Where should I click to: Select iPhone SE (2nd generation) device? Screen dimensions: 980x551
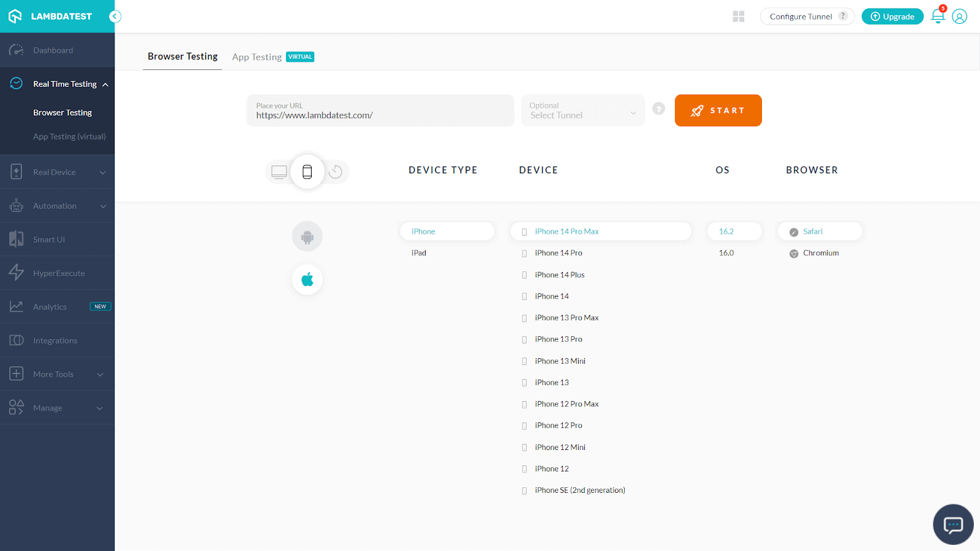[x=580, y=490]
